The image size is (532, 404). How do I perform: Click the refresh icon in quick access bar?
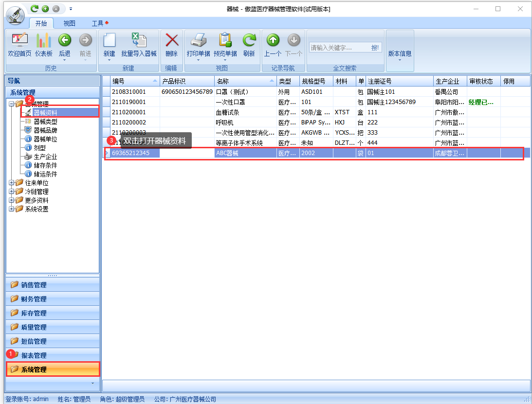tap(34, 9)
